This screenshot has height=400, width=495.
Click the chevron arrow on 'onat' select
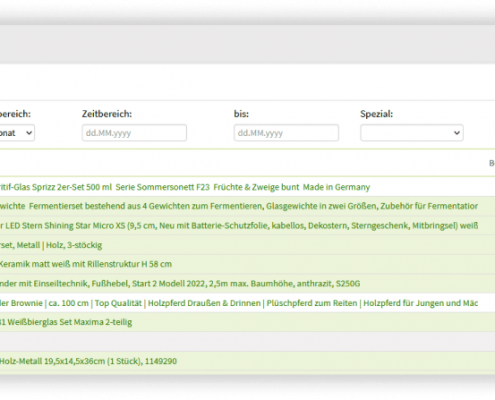click(x=29, y=133)
